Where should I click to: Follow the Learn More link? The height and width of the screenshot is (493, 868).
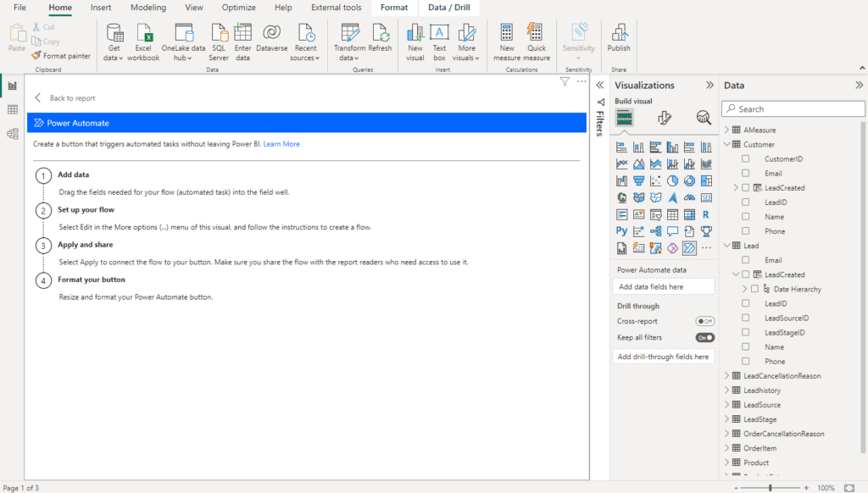tap(281, 144)
